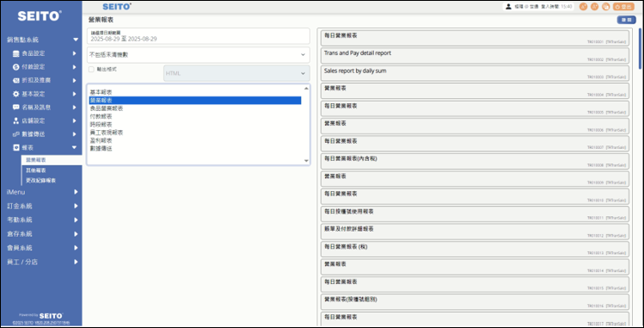Collapse the 銷售點系統 section arrow
644x328 pixels.
(76, 40)
